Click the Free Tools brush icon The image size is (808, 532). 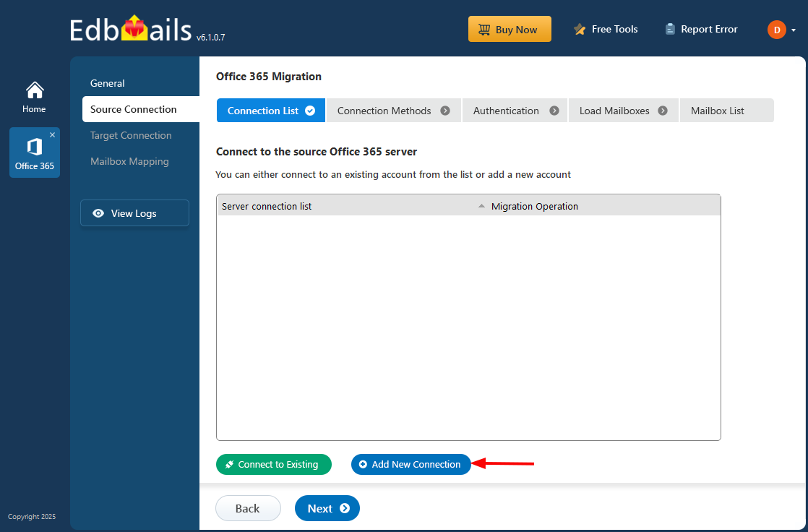(579, 29)
